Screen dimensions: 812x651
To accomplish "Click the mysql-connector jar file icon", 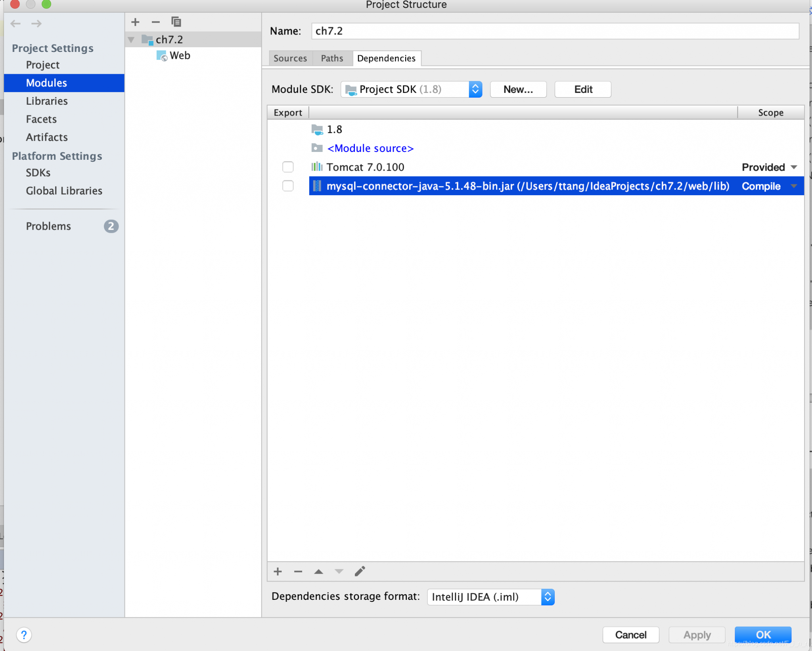I will (315, 185).
